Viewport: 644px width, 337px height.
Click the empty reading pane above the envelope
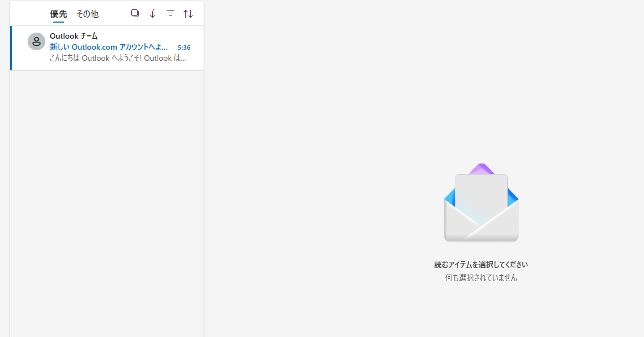pyautogui.click(x=424, y=82)
